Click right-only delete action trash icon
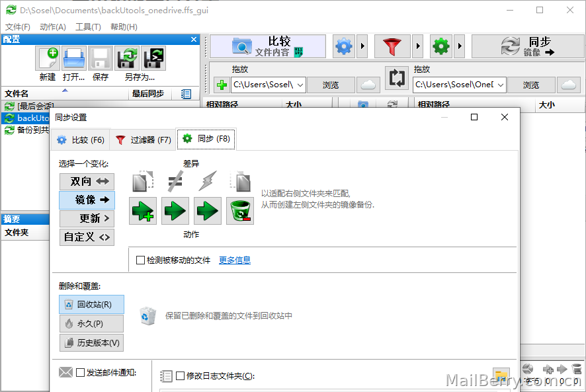The height and width of the screenshot is (392, 586). point(240,211)
